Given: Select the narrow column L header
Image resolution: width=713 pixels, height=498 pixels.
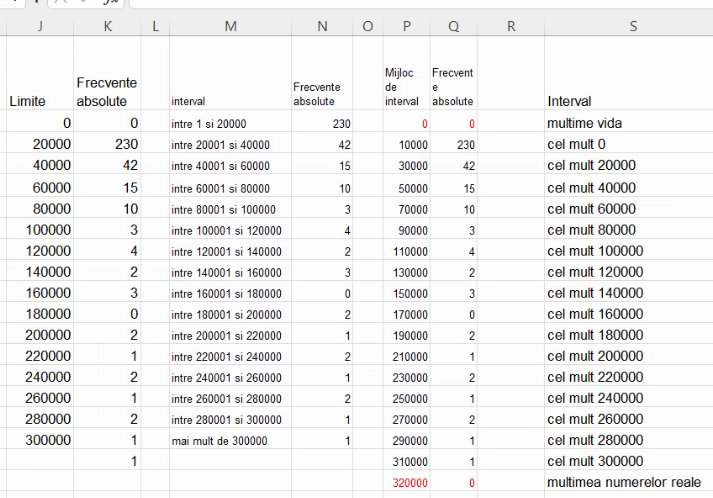Looking at the screenshot, I should click(155, 27).
